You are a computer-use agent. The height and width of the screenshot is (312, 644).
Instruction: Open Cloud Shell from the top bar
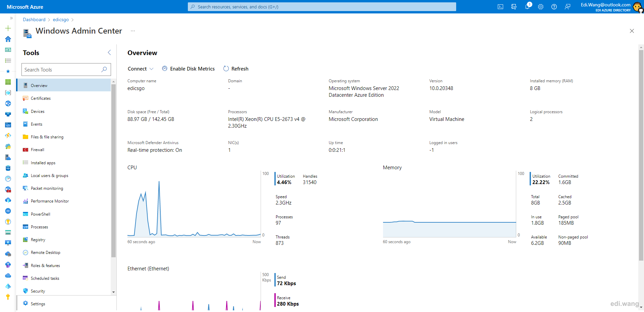[x=500, y=7]
